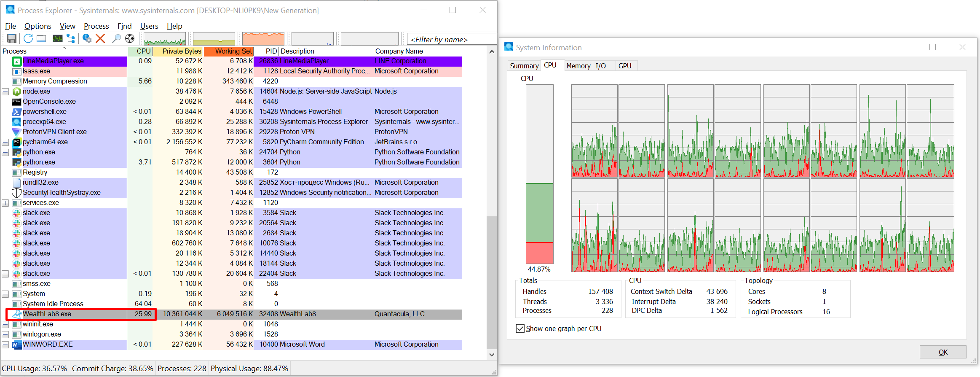The image size is (980, 377).
Task: Click the Refresh Now toolbar icon
Action: tap(28, 39)
